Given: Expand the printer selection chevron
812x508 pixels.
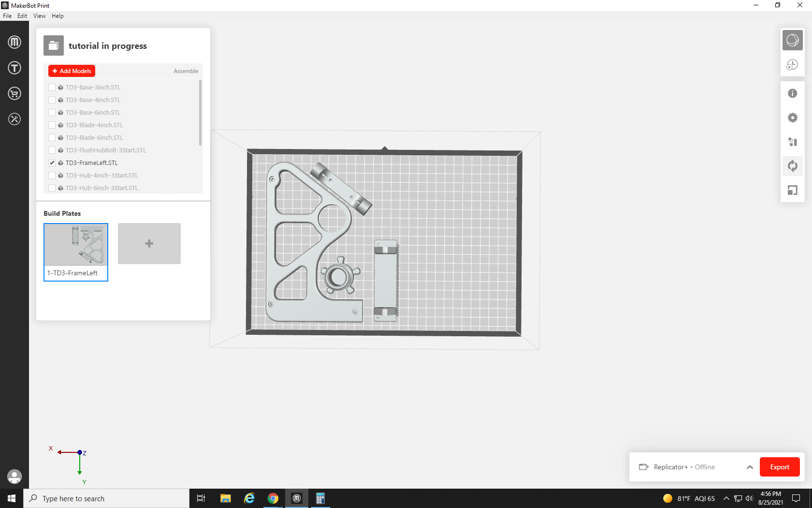Looking at the screenshot, I should (x=750, y=467).
